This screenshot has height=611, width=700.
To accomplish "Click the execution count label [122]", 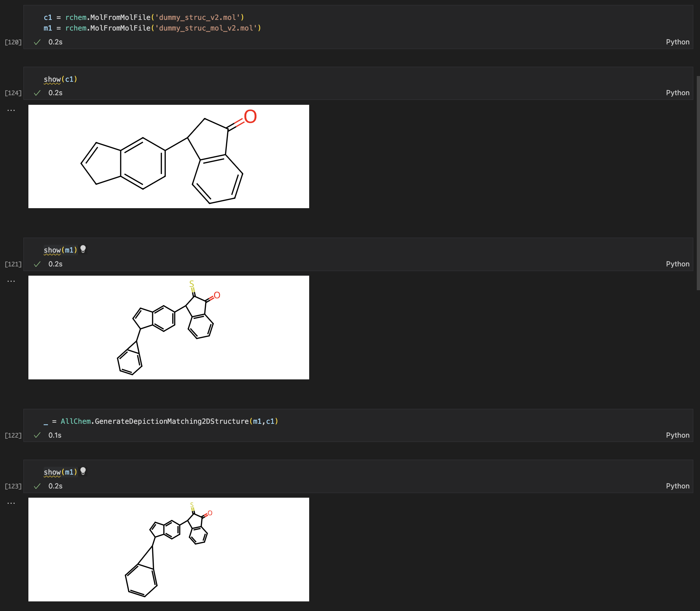I will (x=13, y=435).
